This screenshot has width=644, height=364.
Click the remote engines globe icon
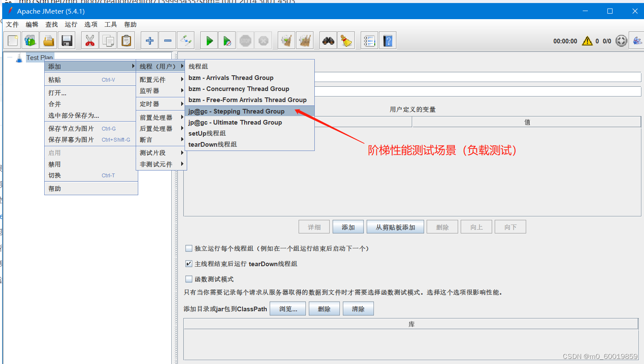621,41
